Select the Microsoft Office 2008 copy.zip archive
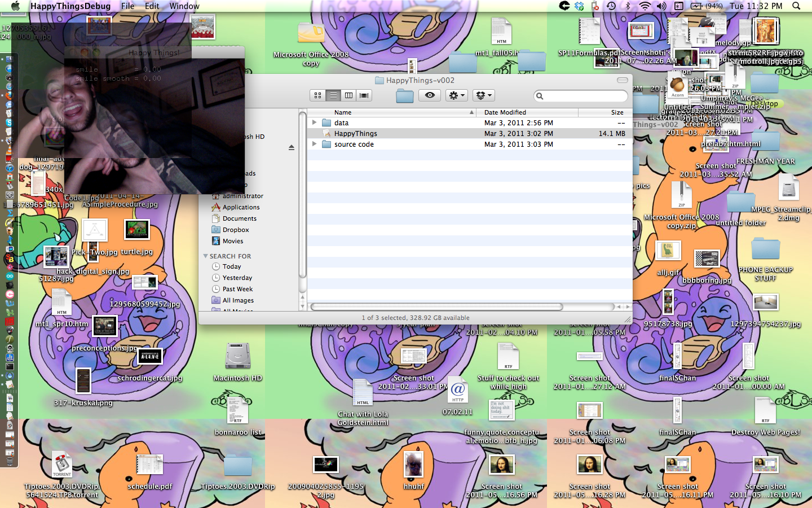 681,195
